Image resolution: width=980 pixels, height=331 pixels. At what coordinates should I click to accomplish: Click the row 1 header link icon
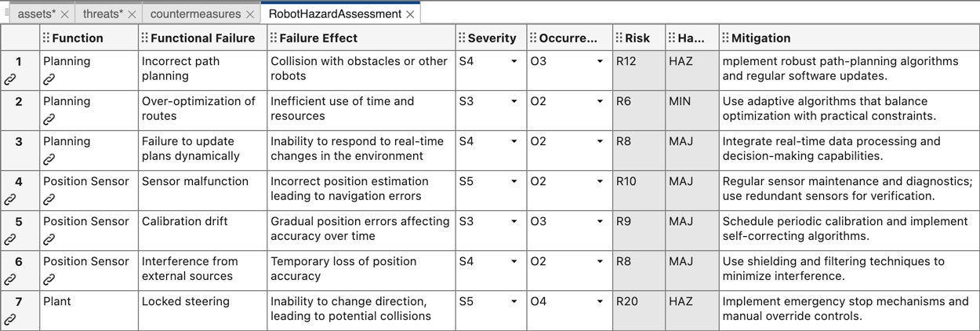coord(10,79)
